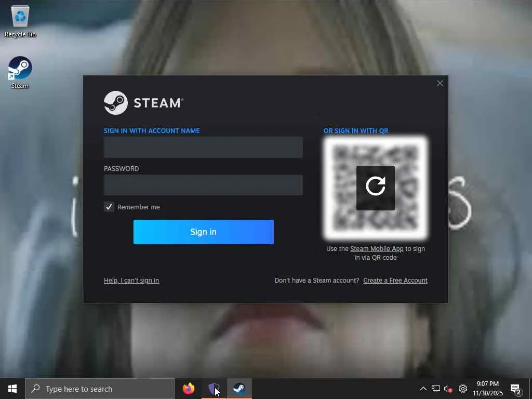Open Firefox from the taskbar
Viewport: 532px width, 399px height.
189,389
